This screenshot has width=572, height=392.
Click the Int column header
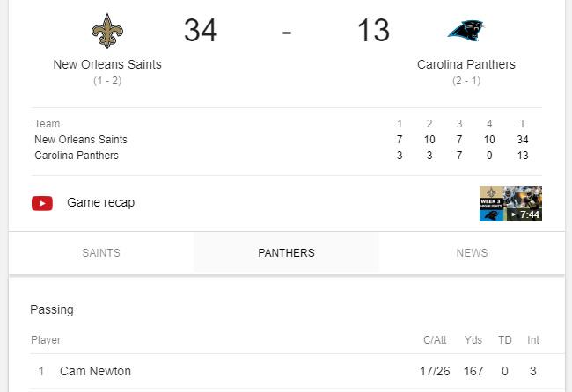tap(533, 339)
